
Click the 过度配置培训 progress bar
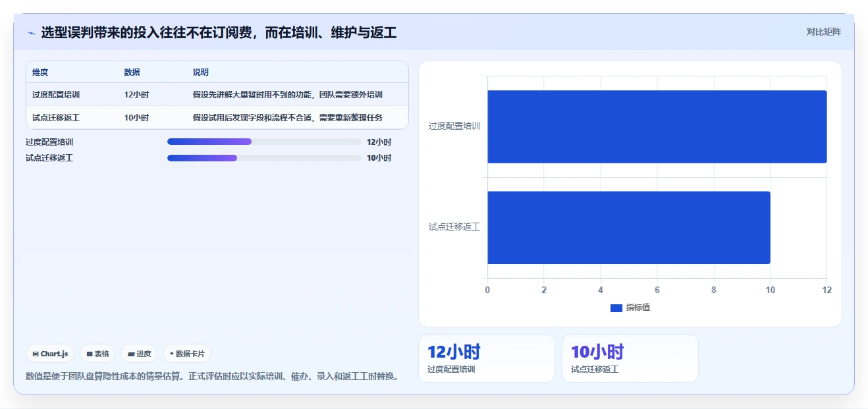(264, 142)
